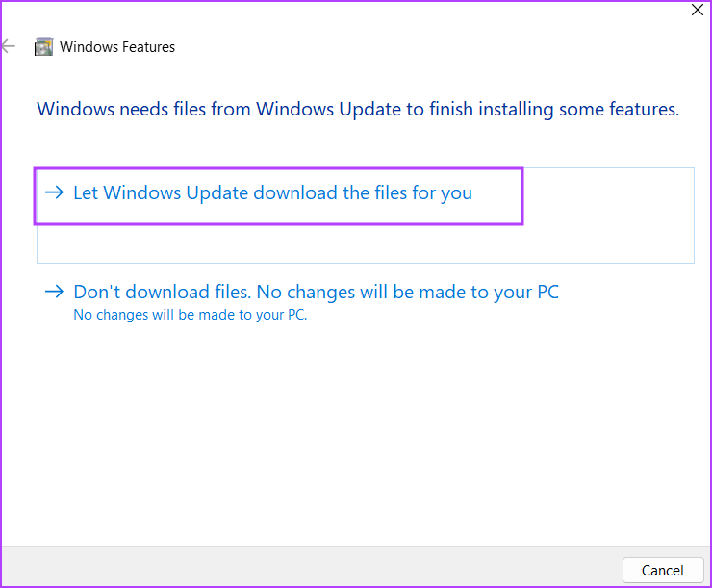Click the word 'PC' ending second option title
The image size is (712, 588).
coord(548,292)
